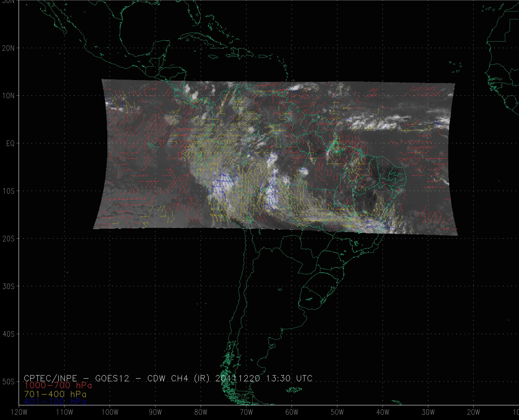519x420 pixels.
Task: Click the red 1000-700 hPa legend entry
Action: (x=58, y=385)
